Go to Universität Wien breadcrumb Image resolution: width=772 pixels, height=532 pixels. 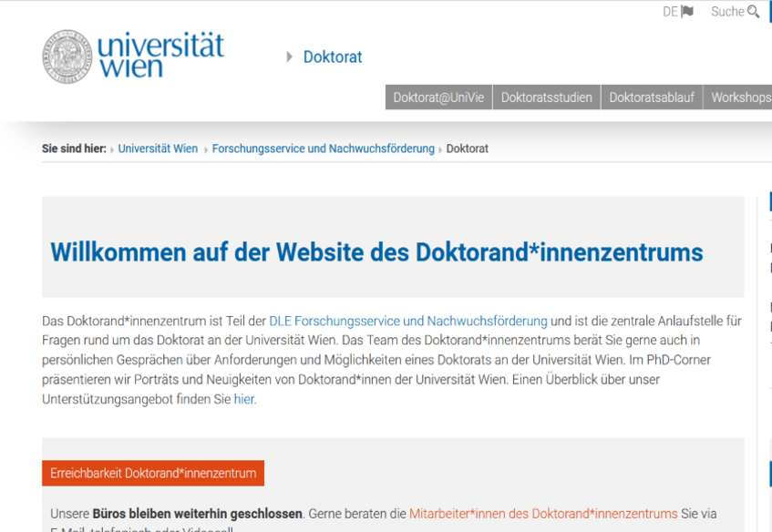tap(158, 148)
